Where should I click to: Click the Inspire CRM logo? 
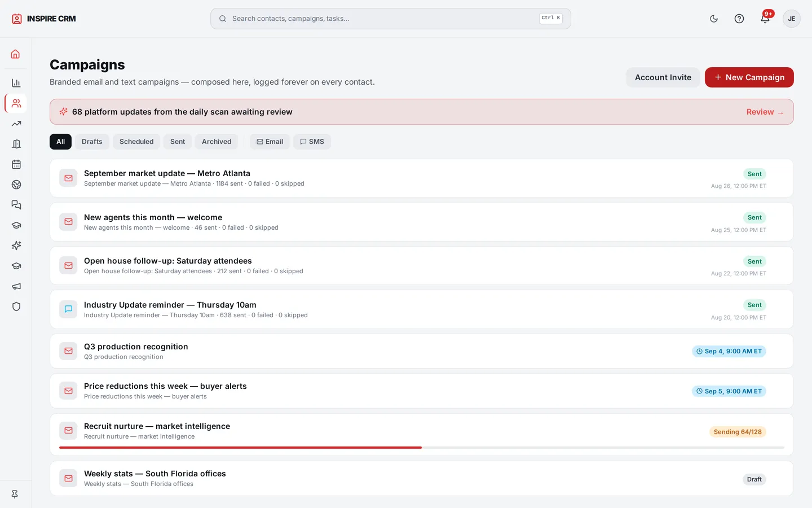tap(43, 19)
